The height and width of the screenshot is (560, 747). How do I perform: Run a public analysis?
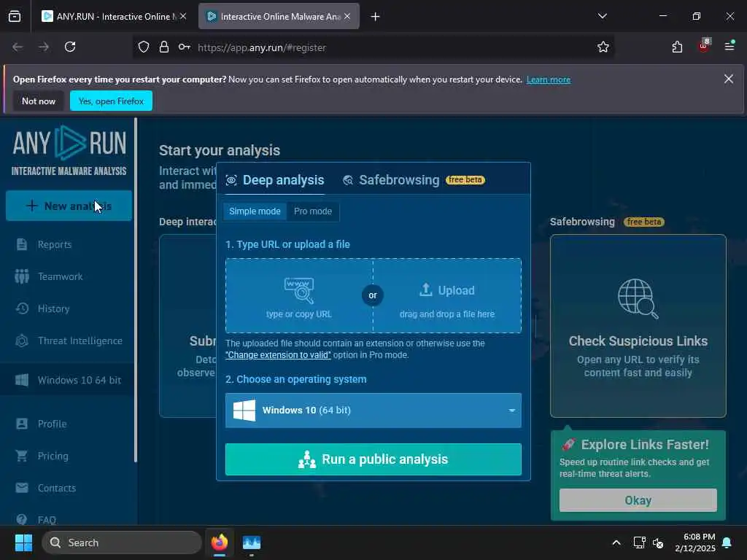pos(373,459)
